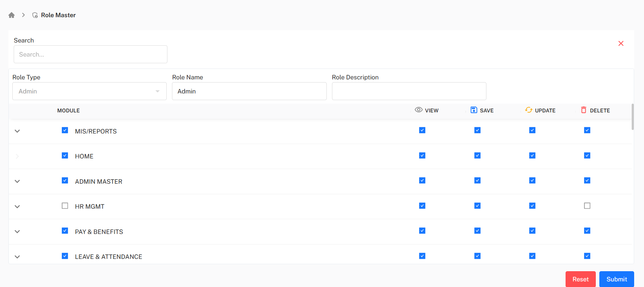Click the breadcrumb separator arrow
Image resolution: width=644 pixels, height=287 pixels.
(24, 15)
